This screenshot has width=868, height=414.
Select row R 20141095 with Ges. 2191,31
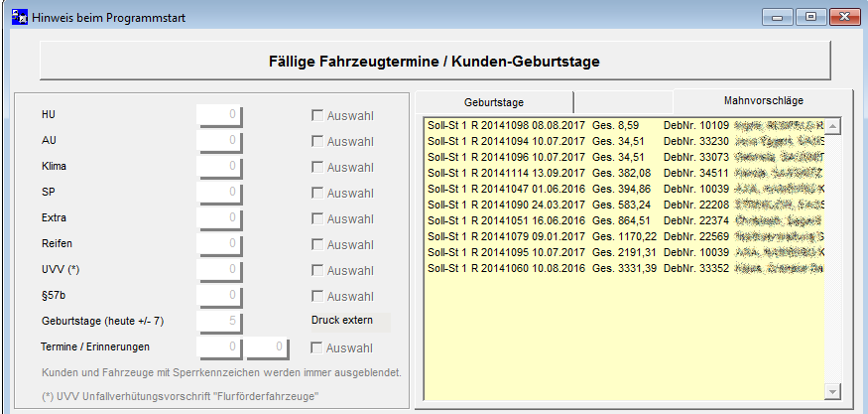(x=626, y=253)
